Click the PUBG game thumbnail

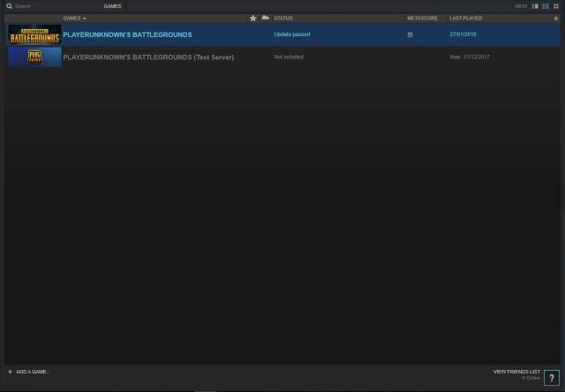point(34,34)
